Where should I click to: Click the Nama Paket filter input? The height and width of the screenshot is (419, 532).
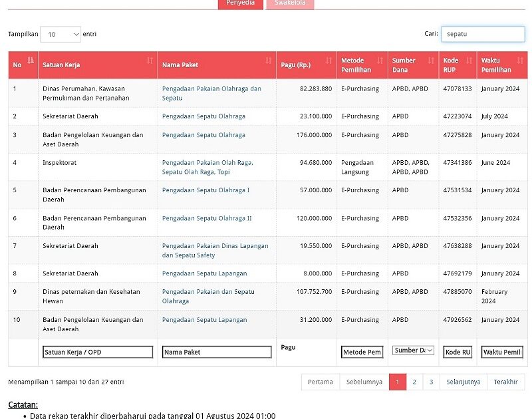click(217, 352)
